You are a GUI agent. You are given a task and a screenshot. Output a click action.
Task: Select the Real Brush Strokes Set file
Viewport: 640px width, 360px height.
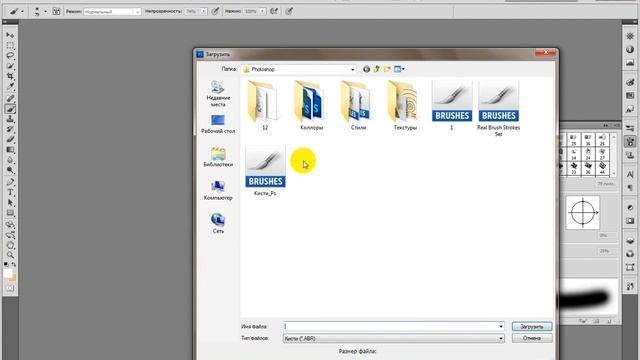pyautogui.click(x=498, y=108)
